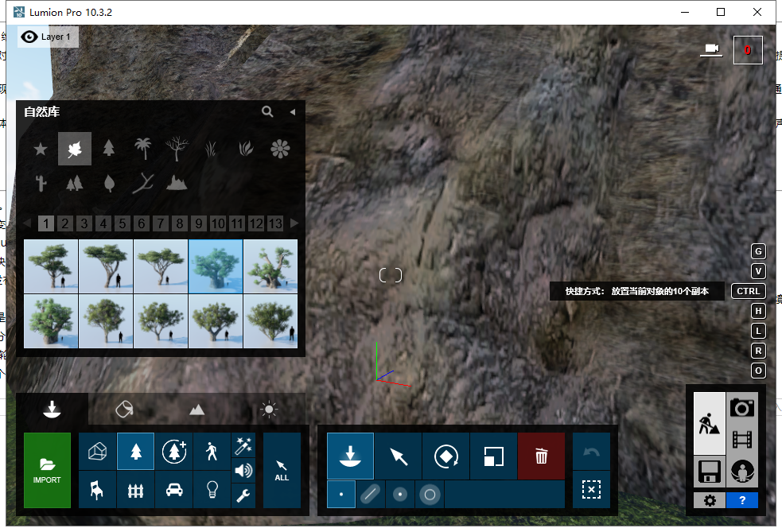Click the ALL categories selection button
This screenshot has width=782, height=532.
point(282,470)
